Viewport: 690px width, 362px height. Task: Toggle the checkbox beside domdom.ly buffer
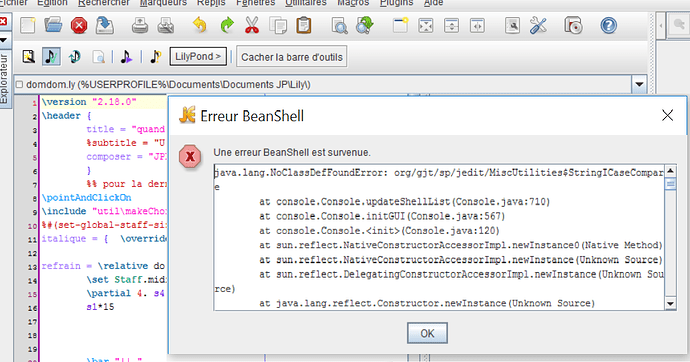coord(19,84)
